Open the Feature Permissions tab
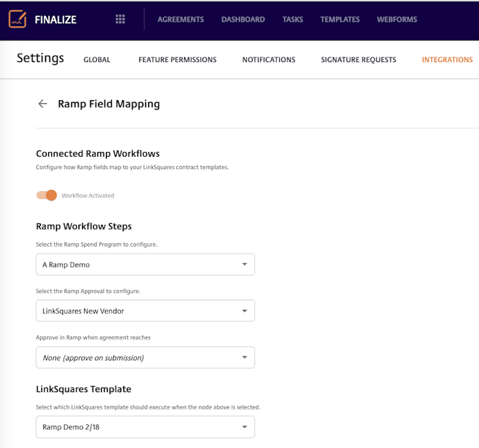479x448 pixels. [x=177, y=60]
